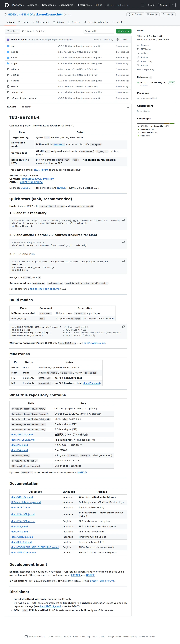The height and width of the screenshot is (644, 180).
Task: Switch to the Issues tab
Action: [23, 22]
